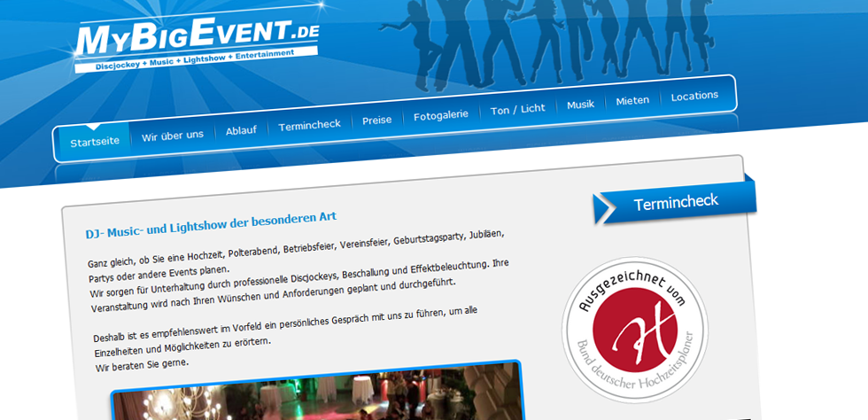Open the Ablauf menu item
Image resolution: width=868 pixels, height=420 pixels.
(241, 131)
